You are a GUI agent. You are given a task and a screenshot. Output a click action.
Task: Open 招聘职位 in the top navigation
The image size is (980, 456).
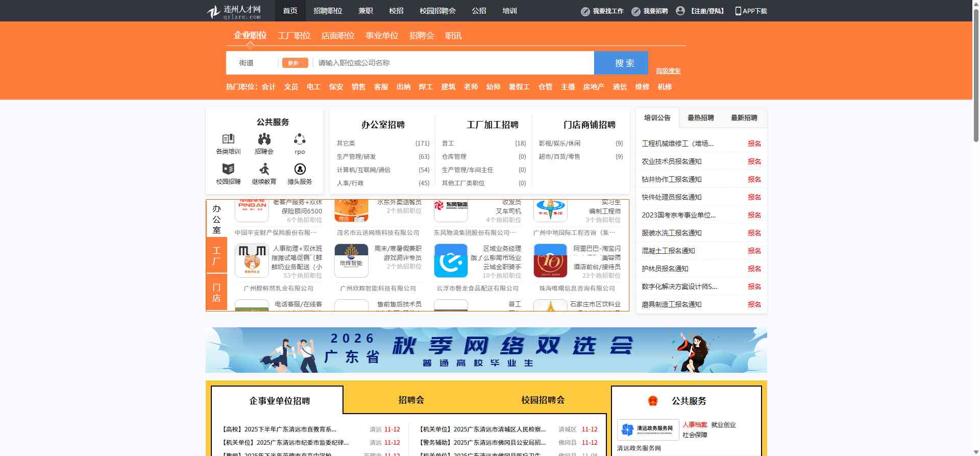click(328, 11)
